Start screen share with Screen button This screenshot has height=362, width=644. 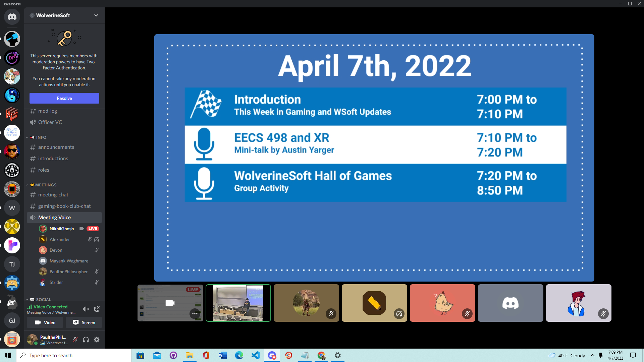pyautogui.click(x=84, y=322)
